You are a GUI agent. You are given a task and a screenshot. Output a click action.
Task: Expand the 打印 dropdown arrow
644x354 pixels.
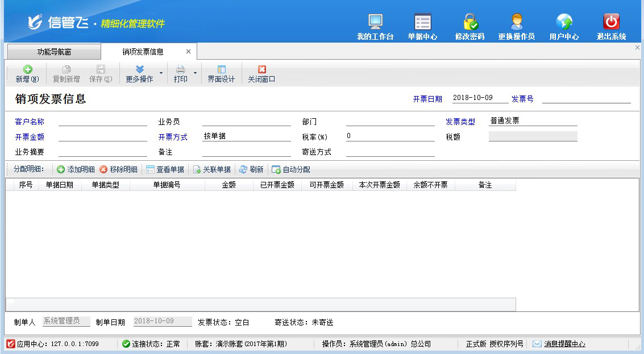195,73
